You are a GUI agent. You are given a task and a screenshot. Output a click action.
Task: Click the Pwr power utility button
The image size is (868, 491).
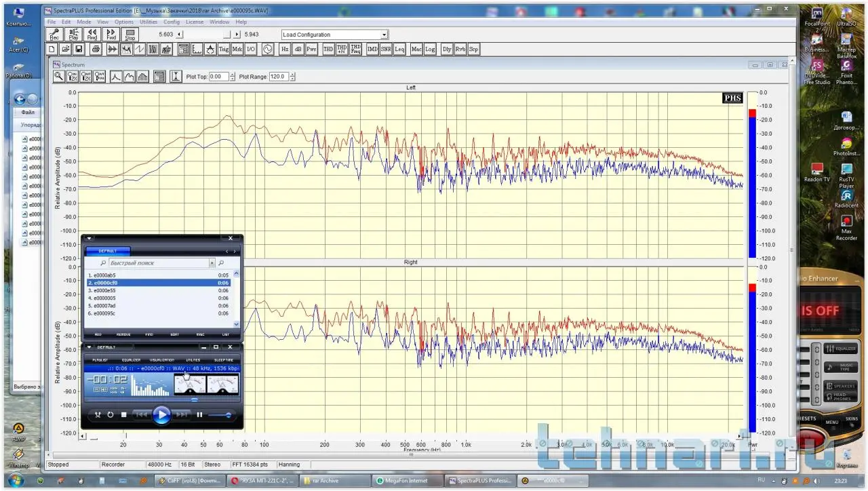tap(312, 50)
